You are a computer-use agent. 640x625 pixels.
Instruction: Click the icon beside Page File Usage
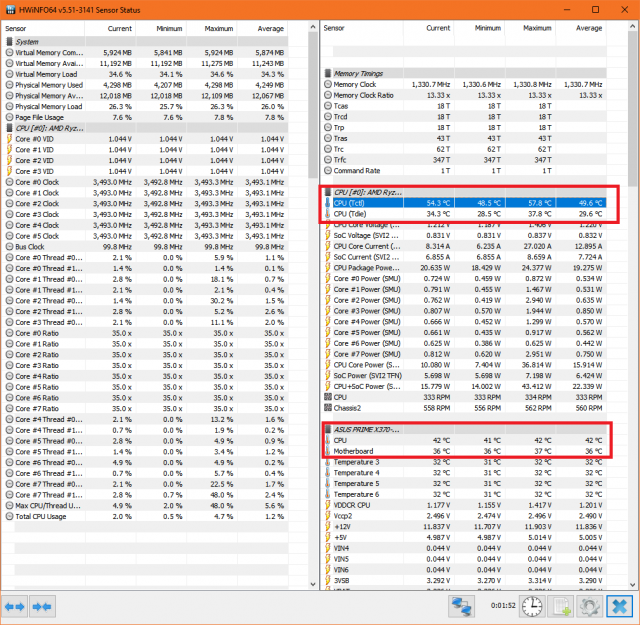[9, 117]
